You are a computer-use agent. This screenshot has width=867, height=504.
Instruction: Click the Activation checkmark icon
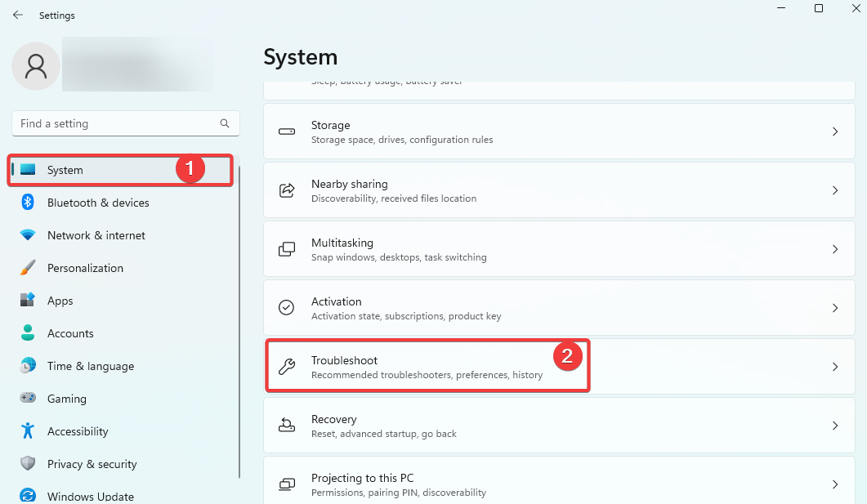[287, 308]
